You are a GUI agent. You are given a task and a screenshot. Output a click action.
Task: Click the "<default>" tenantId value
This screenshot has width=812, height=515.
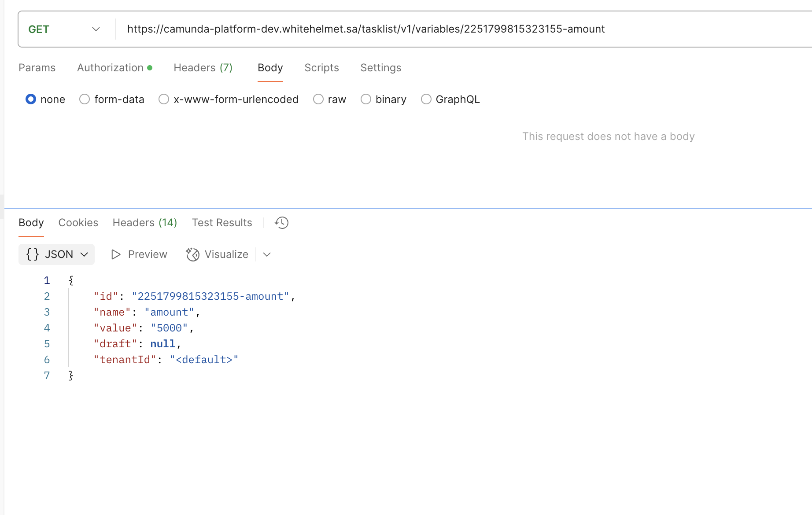pos(204,360)
